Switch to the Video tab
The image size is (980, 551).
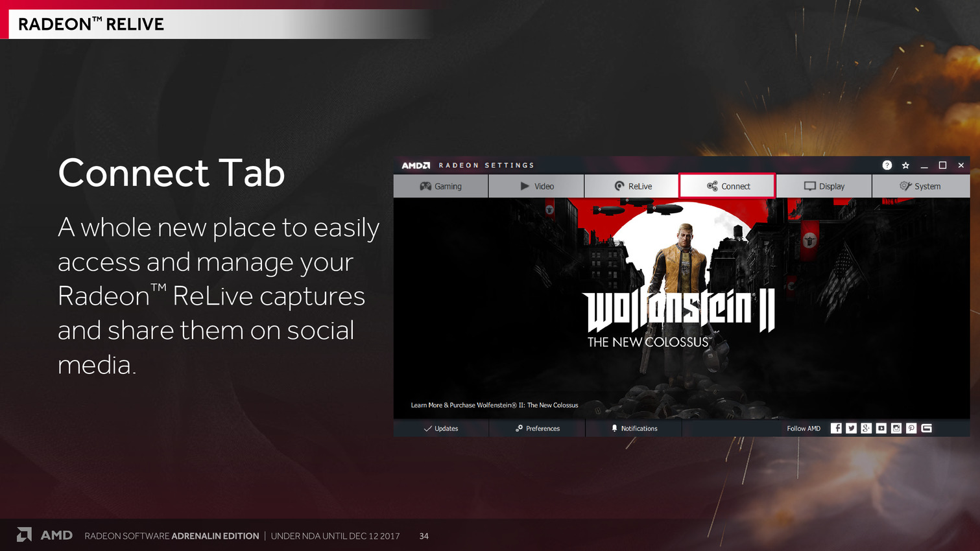tap(536, 186)
